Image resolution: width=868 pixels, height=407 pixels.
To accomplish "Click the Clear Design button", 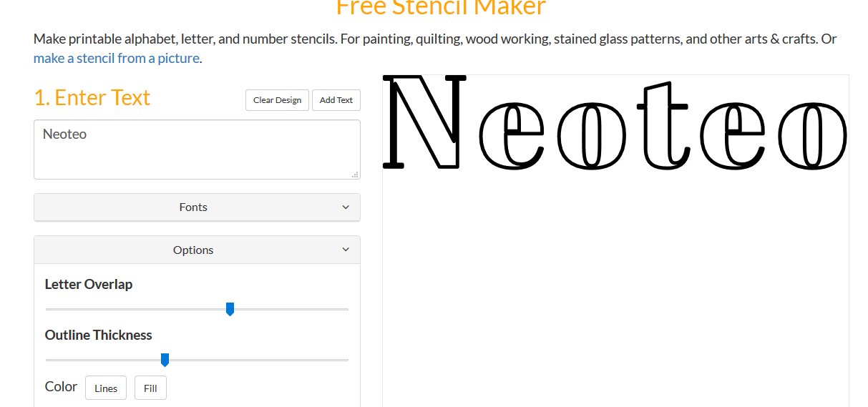I will 277,100.
